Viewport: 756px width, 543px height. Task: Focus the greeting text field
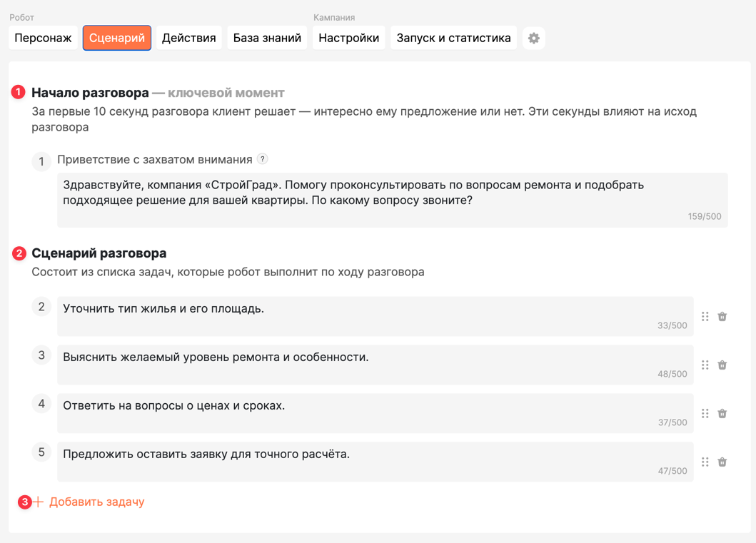(393, 200)
